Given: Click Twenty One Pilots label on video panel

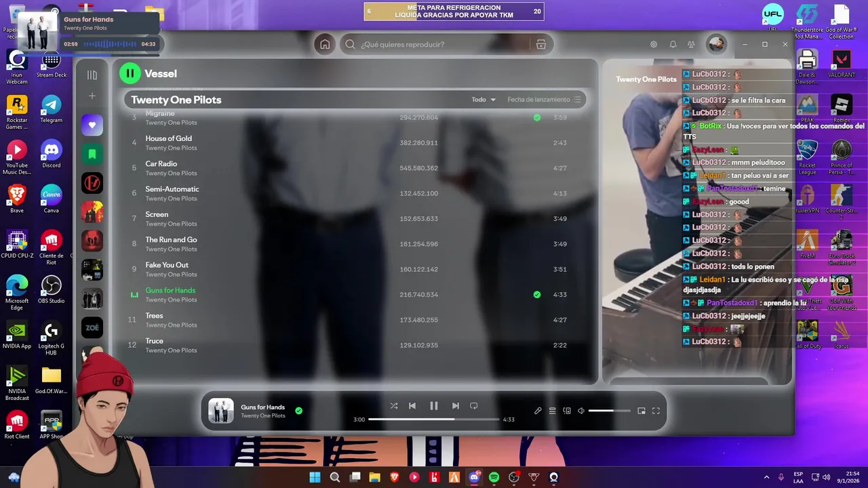Looking at the screenshot, I should coord(646,79).
